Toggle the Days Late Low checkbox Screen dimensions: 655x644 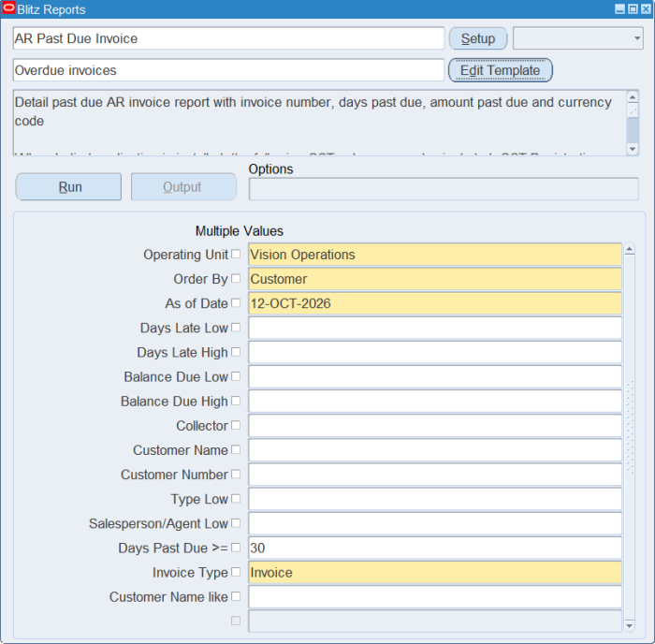(x=236, y=328)
